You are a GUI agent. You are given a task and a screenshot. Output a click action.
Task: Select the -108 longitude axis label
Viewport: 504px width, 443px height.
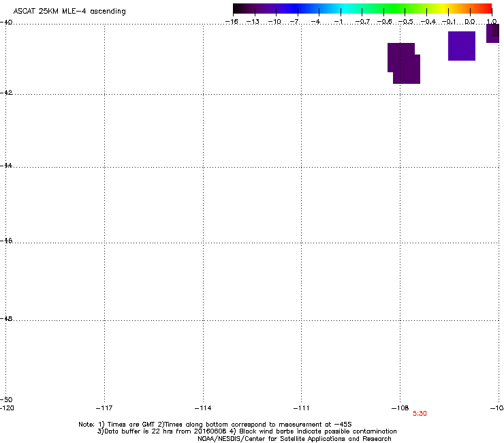[x=400, y=408]
